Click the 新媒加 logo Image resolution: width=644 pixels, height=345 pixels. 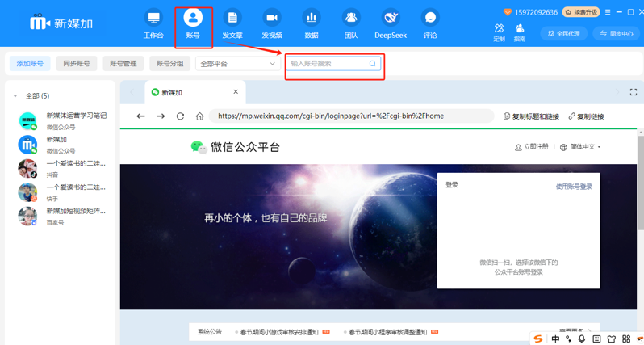click(x=61, y=23)
